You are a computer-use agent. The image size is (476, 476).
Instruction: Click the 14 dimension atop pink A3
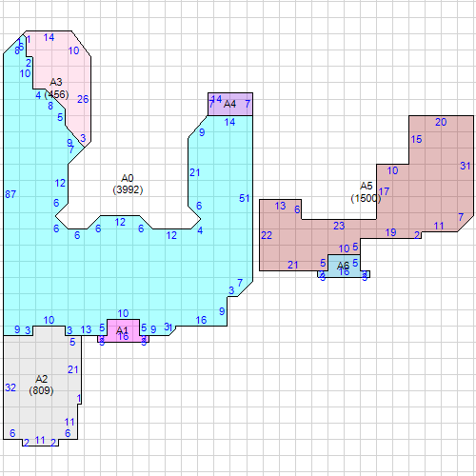click(49, 37)
